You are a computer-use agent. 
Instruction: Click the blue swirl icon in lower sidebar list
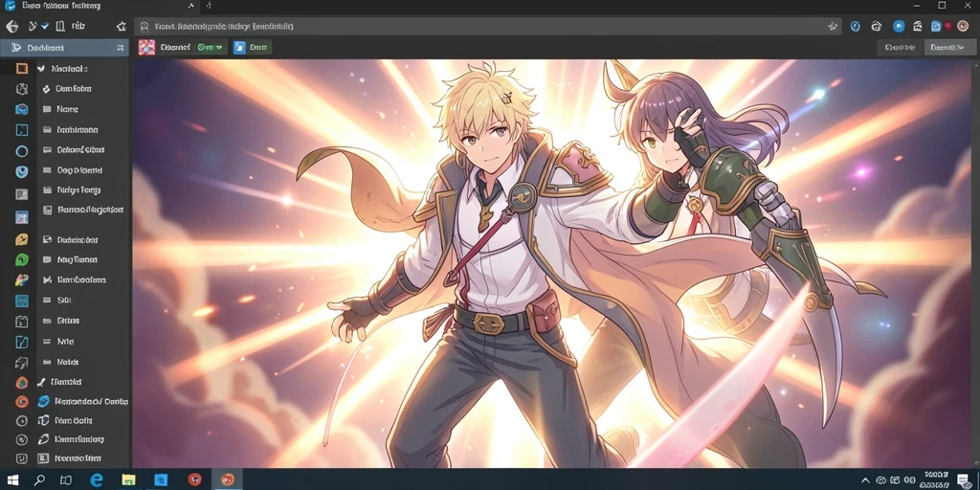click(x=44, y=401)
